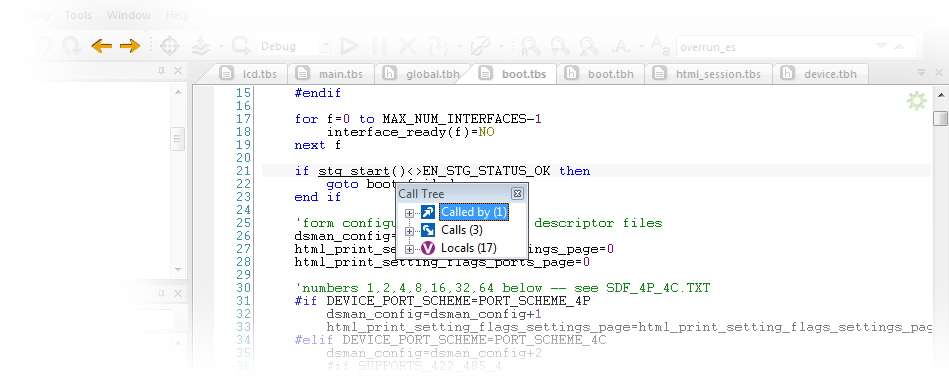Switch to the html_session.tbs tab

pyautogui.click(x=709, y=74)
